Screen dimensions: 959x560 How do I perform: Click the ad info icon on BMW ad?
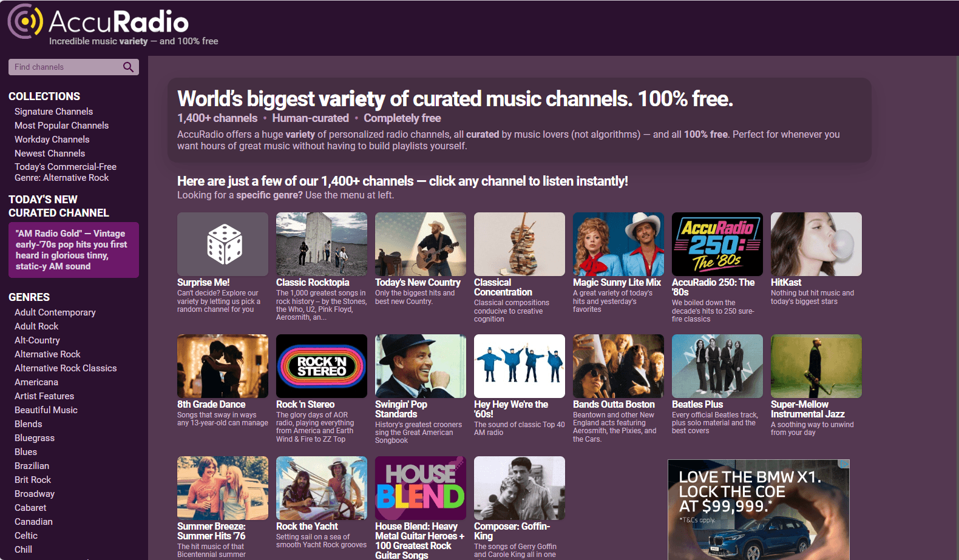tap(844, 464)
